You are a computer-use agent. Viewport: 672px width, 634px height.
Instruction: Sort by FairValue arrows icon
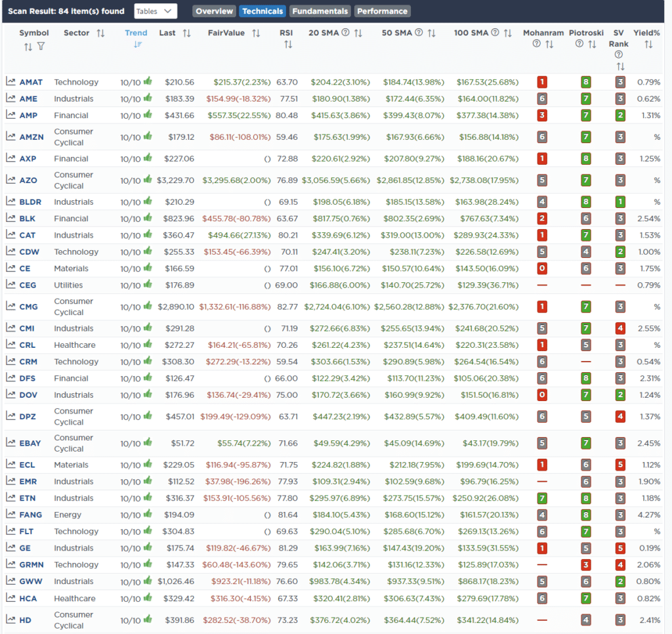tap(257, 33)
